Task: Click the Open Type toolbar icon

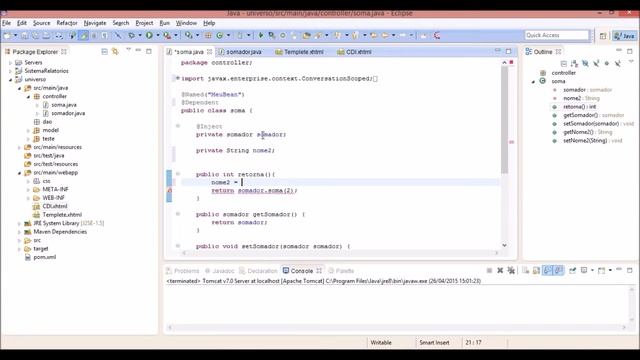Action: click(x=307, y=36)
